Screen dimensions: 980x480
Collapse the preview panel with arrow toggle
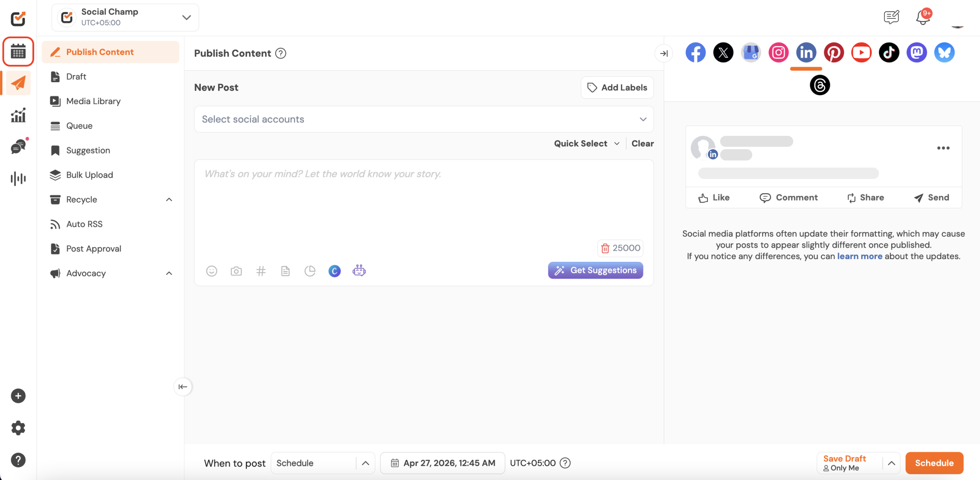tap(664, 53)
